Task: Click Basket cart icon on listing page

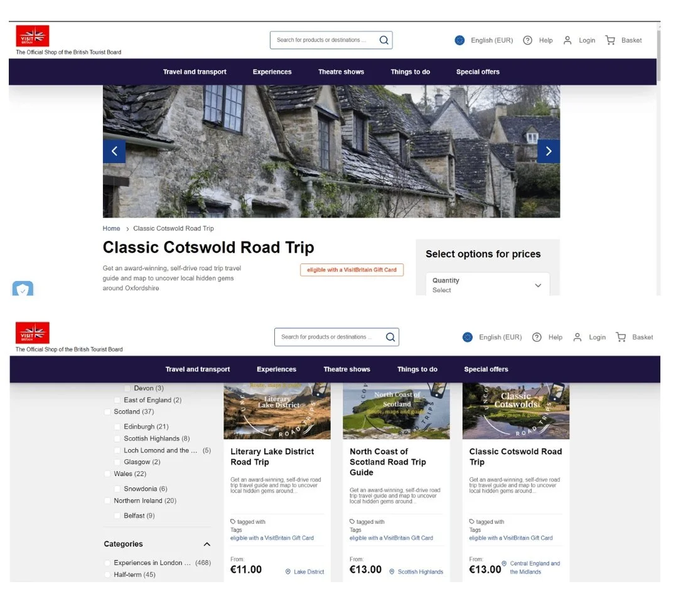Action: (621, 337)
